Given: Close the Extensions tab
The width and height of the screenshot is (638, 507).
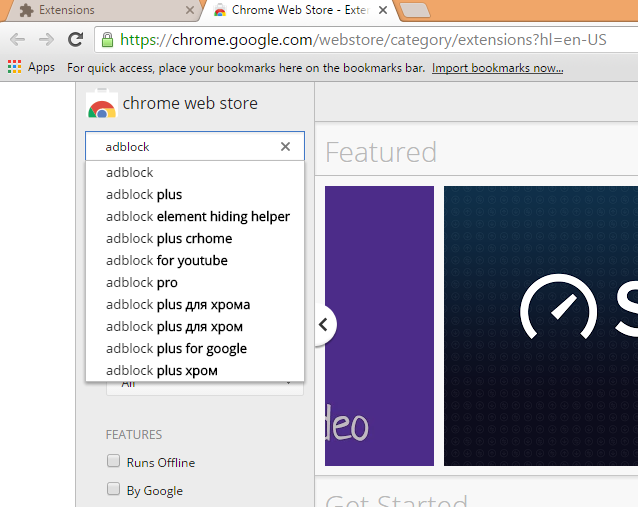Looking at the screenshot, I should click(x=190, y=10).
